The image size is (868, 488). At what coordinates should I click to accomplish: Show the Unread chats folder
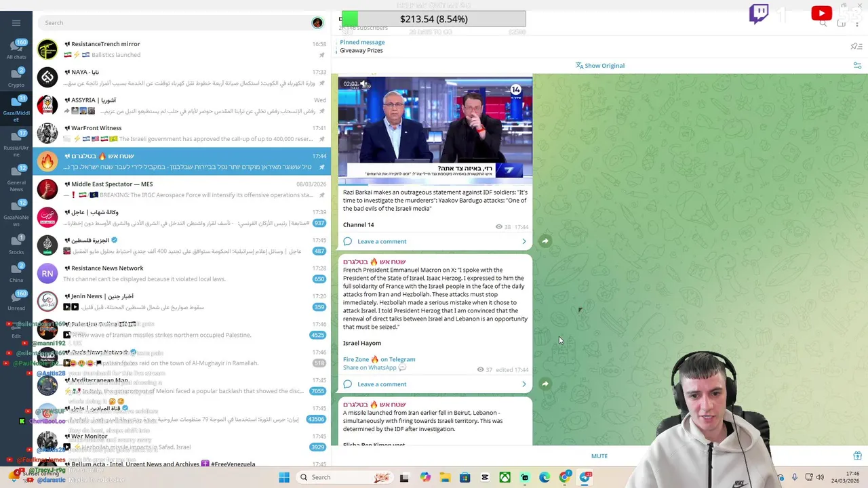tap(16, 301)
